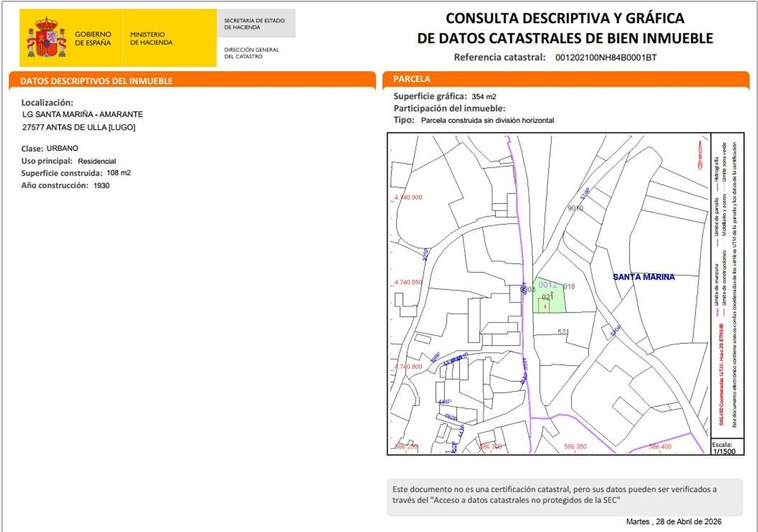This screenshot has width=758, height=532.
Task: Select the class value 'URBANO'
Action: coord(62,148)
